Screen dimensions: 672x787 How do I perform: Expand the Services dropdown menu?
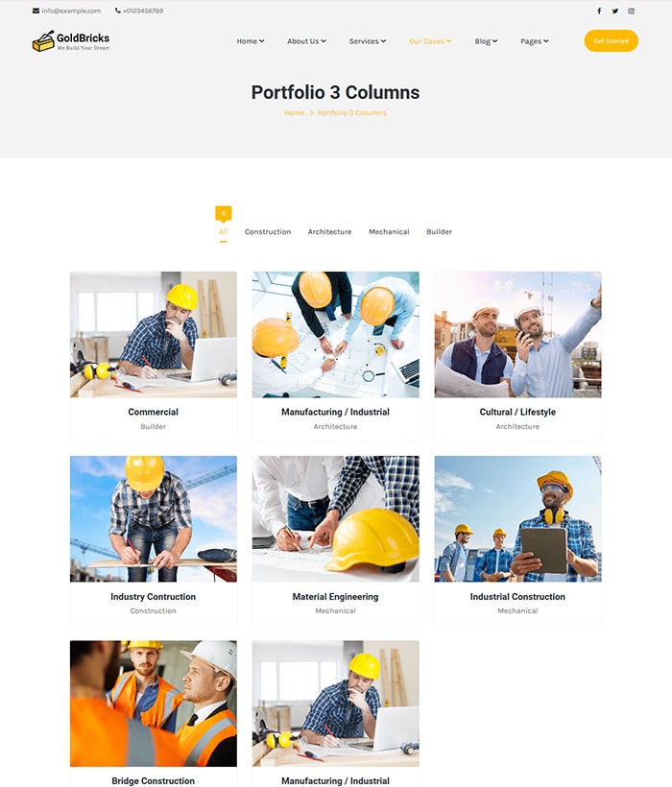click(368, 41)
